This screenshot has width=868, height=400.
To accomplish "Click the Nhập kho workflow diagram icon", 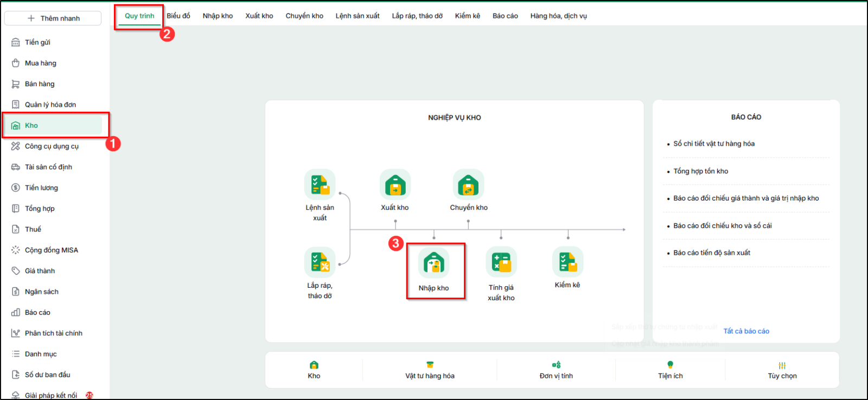I will click(434, 263).
